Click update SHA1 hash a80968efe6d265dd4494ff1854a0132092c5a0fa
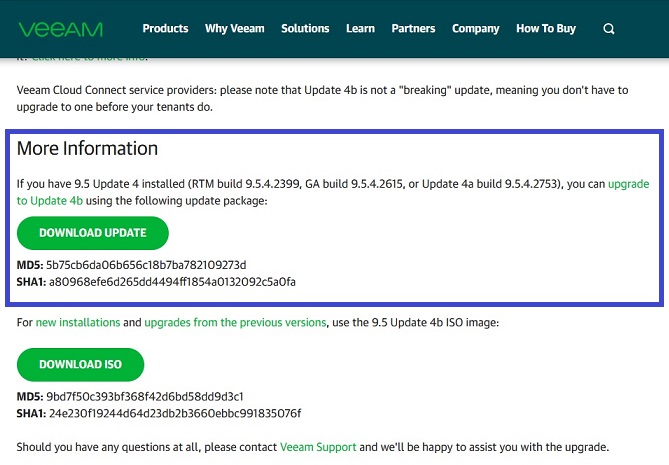Screen dimensions: 669x465 (172, 282)
